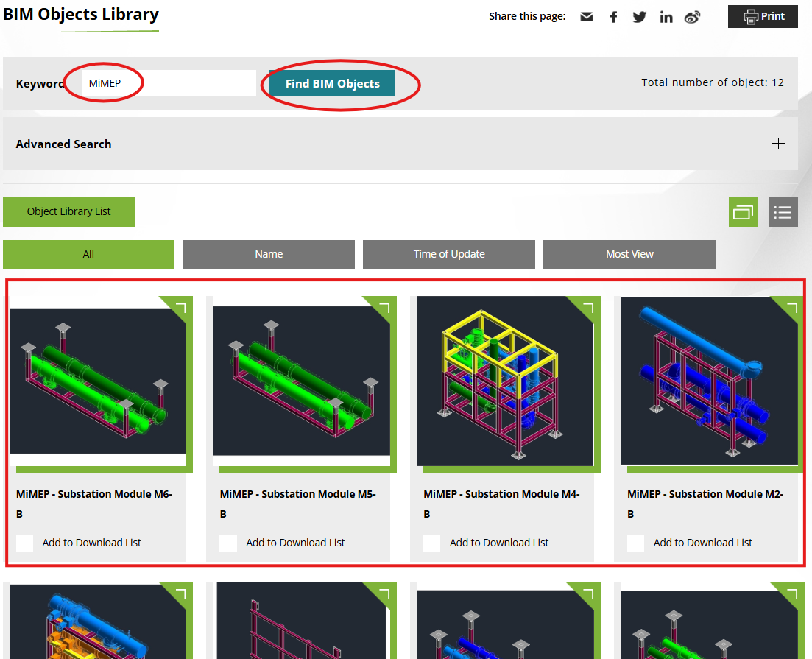Image resolution: width=812 pixels, height=659 pixels.
Task: Share page on LinkedIn
Action: 666,17
